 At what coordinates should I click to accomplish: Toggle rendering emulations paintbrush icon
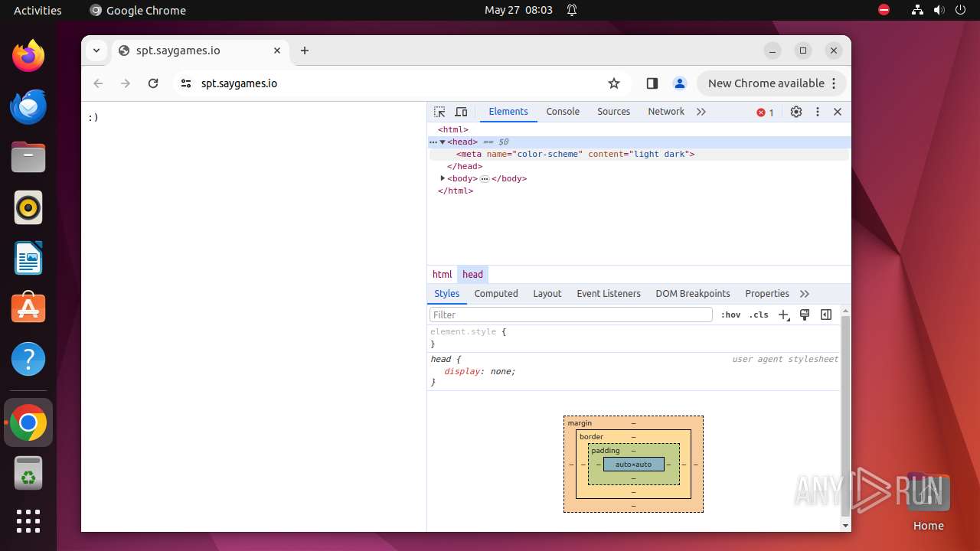click(805, 315)
